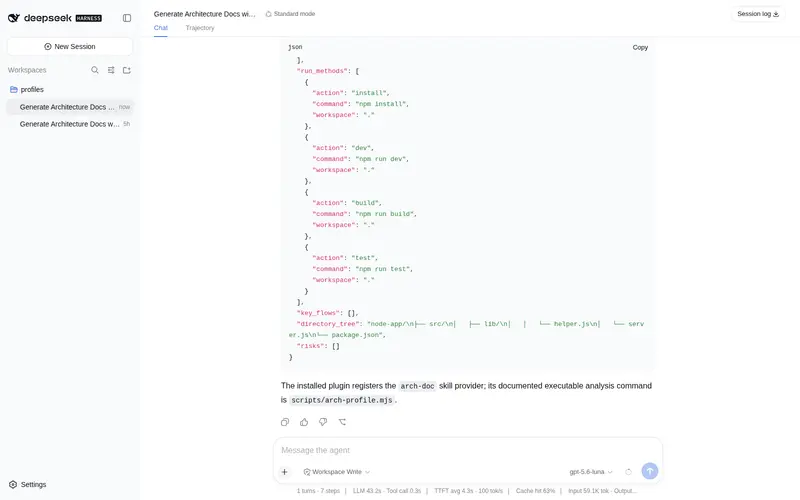This screenshot has width=800, height=500.
Task: Click 'Cache hit 63%' status text
Action: click(535, 491)
